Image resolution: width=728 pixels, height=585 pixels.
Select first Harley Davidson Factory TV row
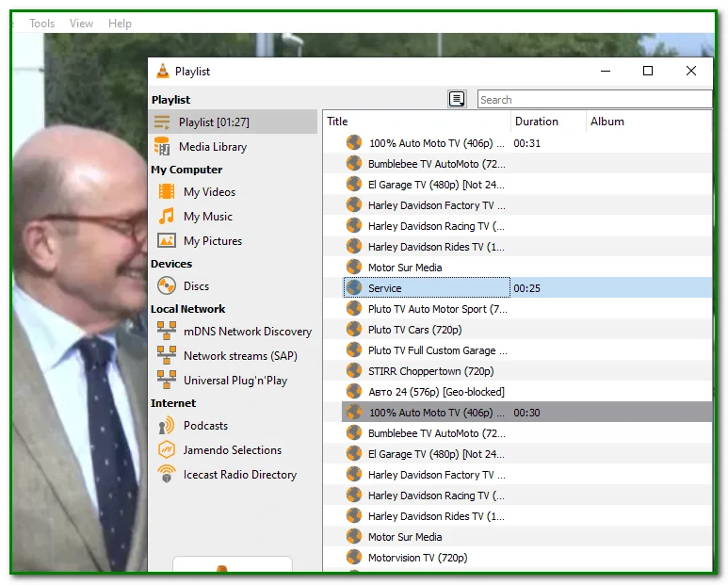pos(518,205)
